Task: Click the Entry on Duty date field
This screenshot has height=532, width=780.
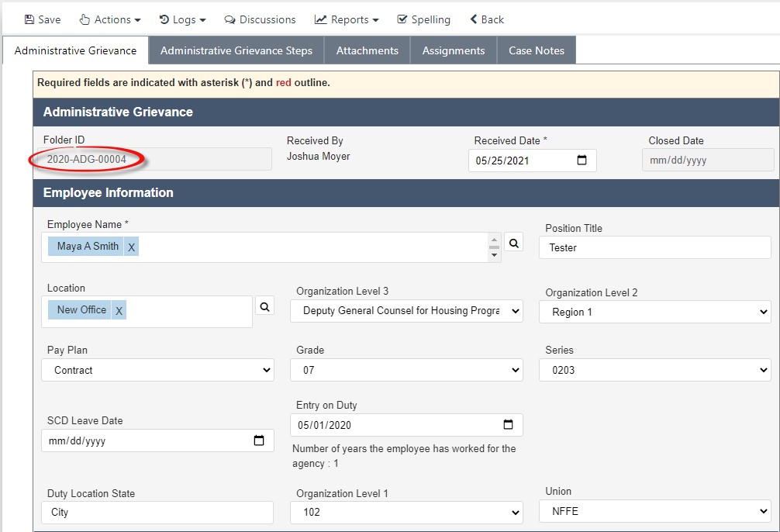Action: point(406,425)
